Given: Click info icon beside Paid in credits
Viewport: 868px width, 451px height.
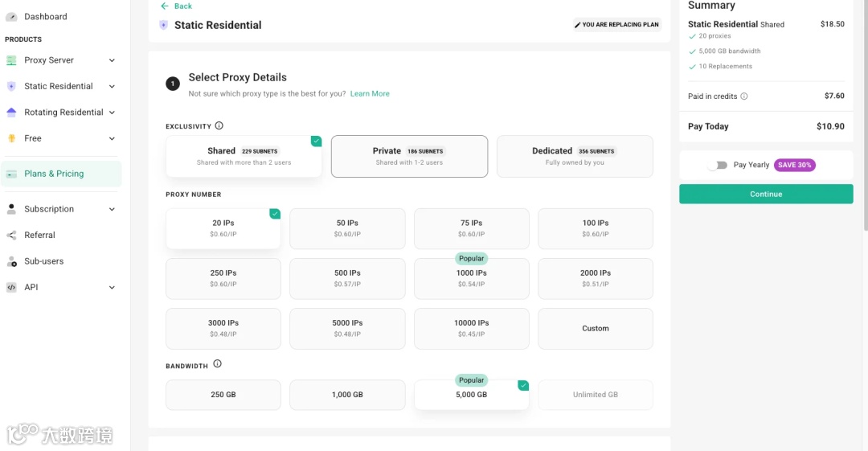Looking at the screenshot, I should click(x=744, y=96).
